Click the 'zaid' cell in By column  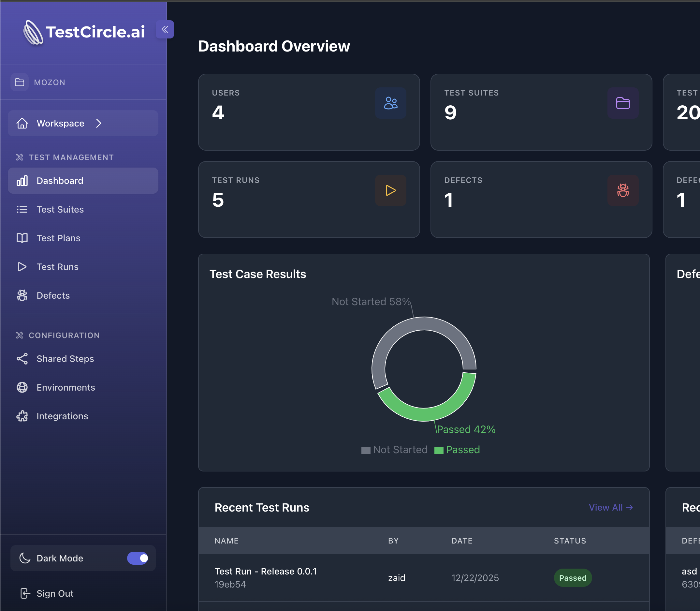pos(397,578)
